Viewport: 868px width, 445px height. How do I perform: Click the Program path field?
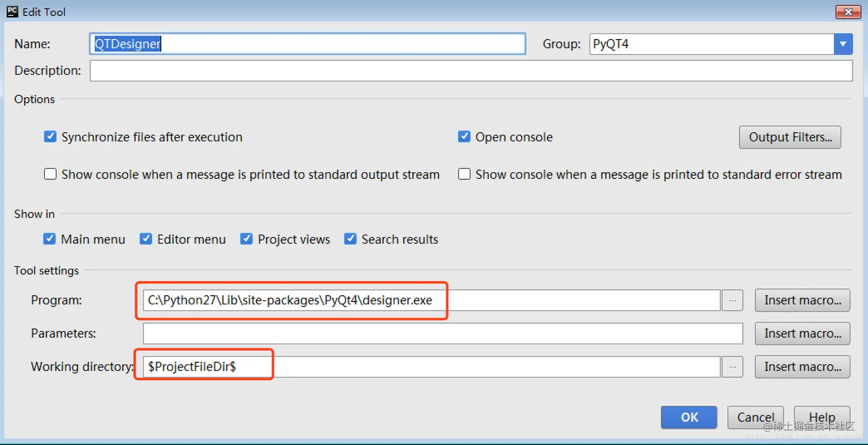432,300
